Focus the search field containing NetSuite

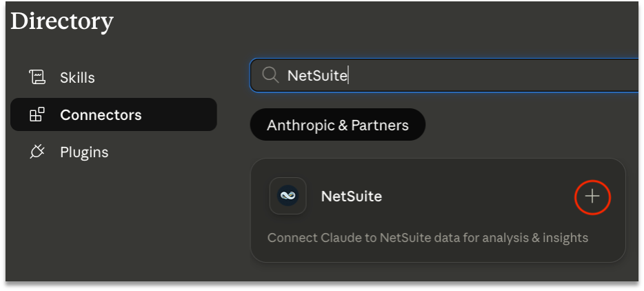tap(444, 75)
